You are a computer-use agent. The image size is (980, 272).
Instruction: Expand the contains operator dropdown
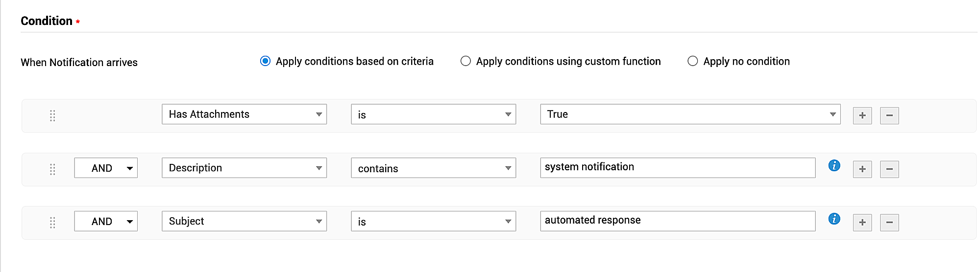tap(433, 168)
